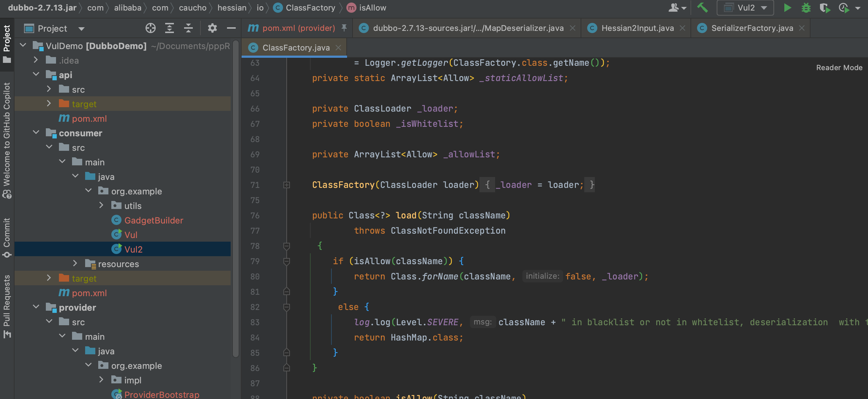Click the Build project hammer icon
868x399 pixels.
pos(702,8)
